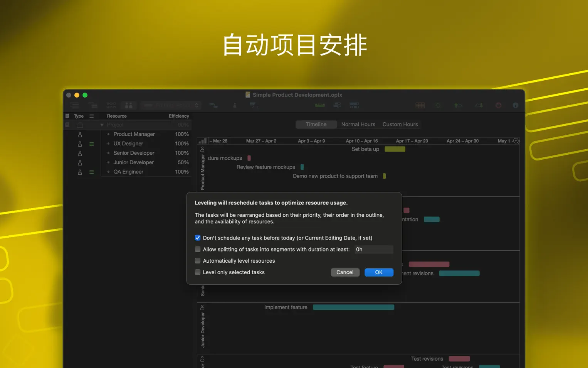This screenshot has width=588, height=368.
Task: Select the Review feature mockups task bar
Action: click(302, 167)
